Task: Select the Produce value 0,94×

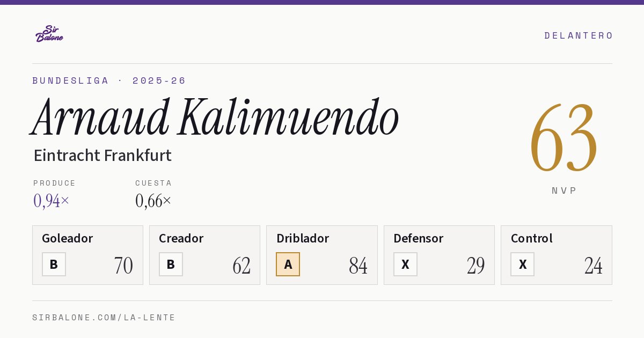Action: pyautogui.click(x=52, y=201)
